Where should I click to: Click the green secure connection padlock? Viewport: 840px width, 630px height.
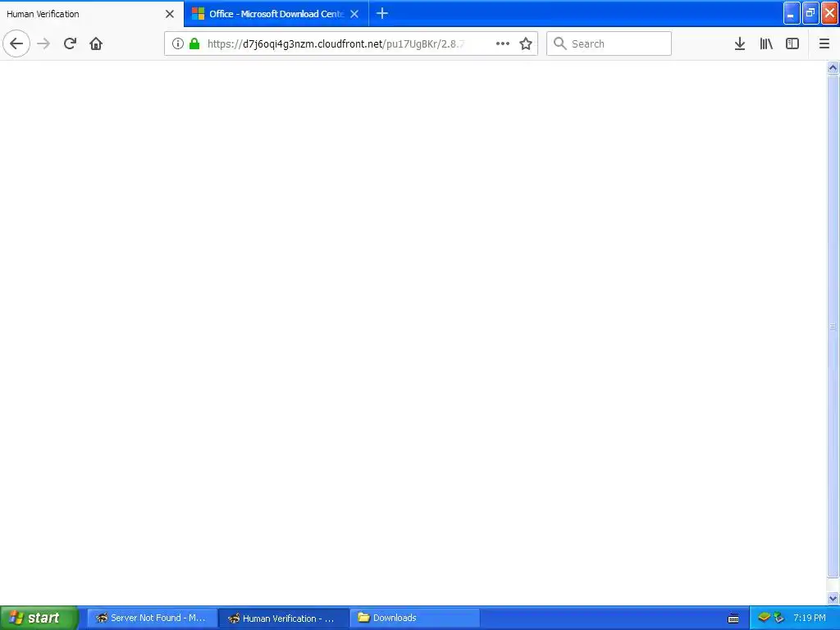click(x=194, y=43)
